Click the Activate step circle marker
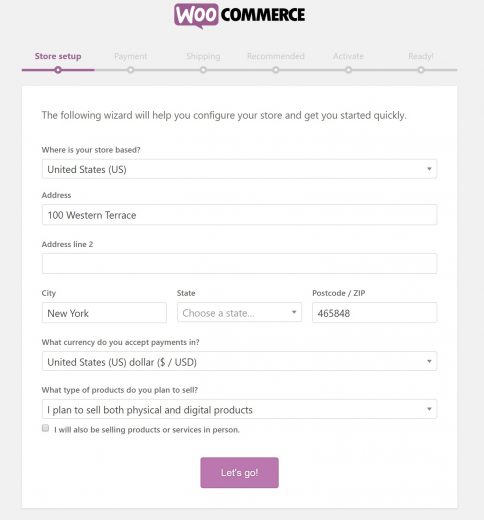 pyautogui.click(x=348, y=70)
